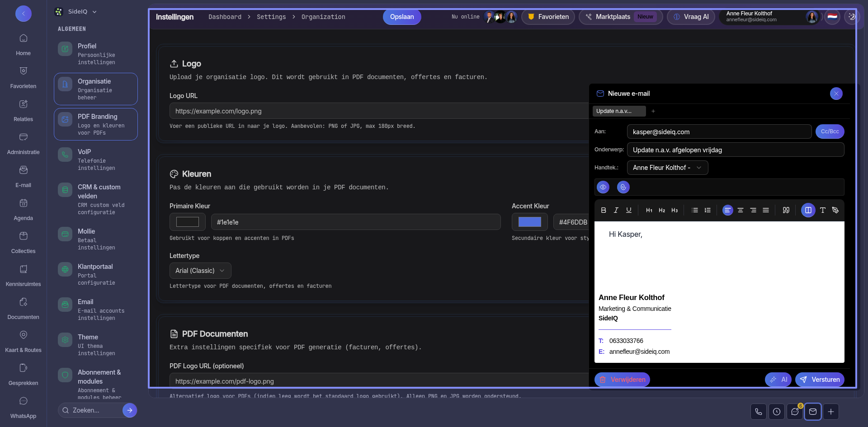Open Kaart & Routes in the left sidebar
This screenshot has height=427, width=868.
(x=24, y=341)
